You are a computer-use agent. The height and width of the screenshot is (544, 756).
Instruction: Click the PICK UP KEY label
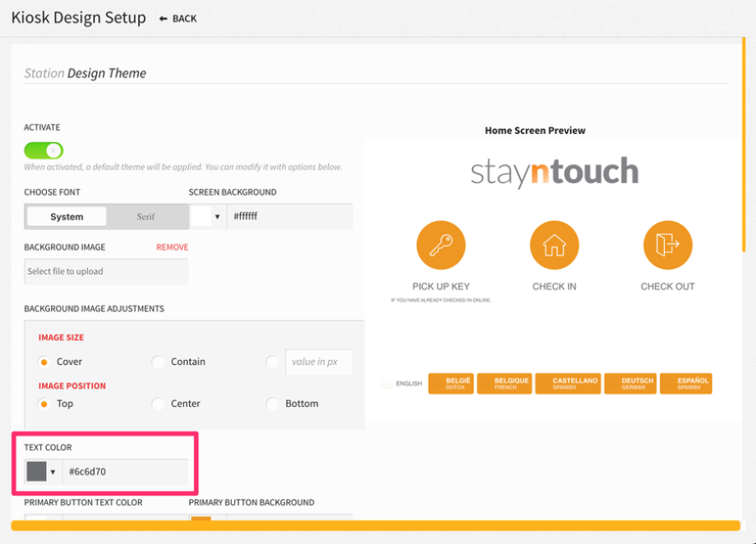tap(440, 287)
